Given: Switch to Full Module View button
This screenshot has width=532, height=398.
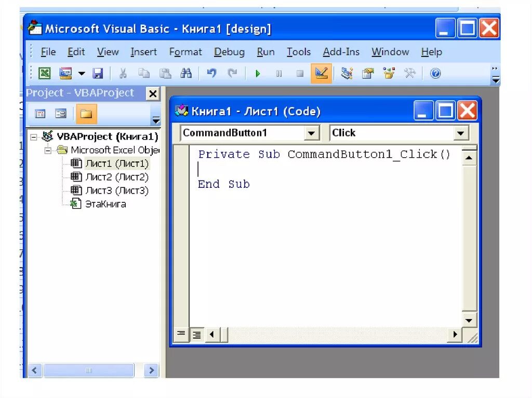Looking at the screenshot, I should pyautogui.click(x=197, y=335).
